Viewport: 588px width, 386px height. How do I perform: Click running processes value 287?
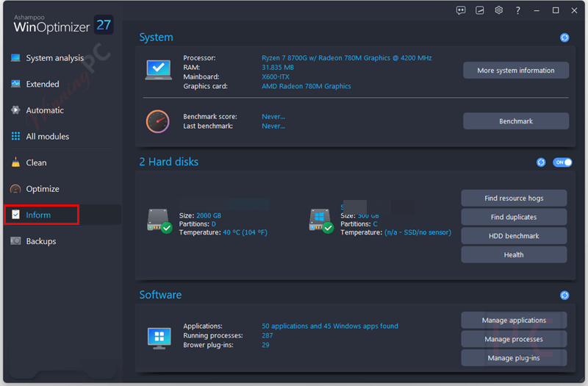[x=267, y=335]
